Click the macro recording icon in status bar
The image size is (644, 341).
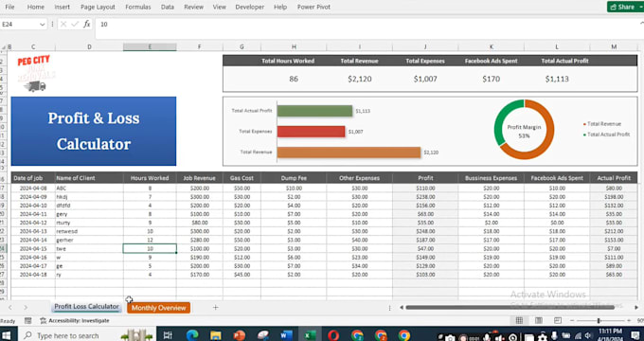click(x=27, y=320)
